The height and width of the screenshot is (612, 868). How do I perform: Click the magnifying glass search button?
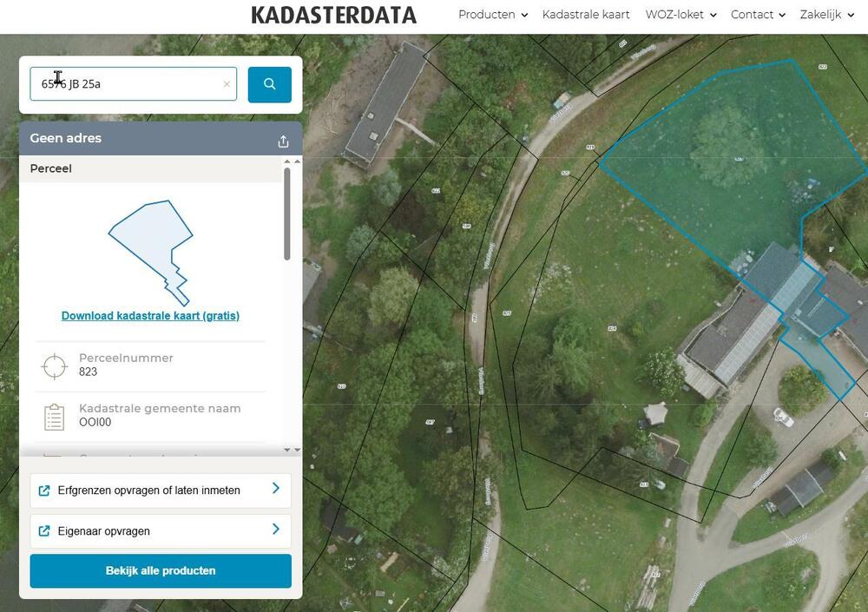tap(269, 84)
